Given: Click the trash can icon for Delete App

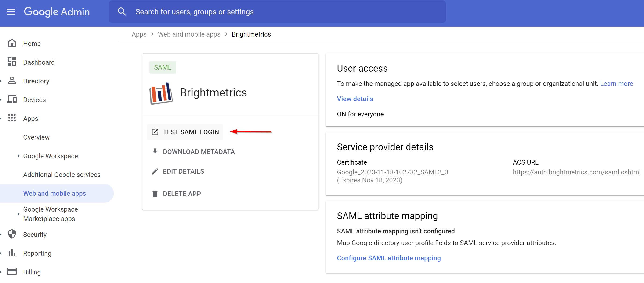Looking at the screenshot, I should point(155,194).
